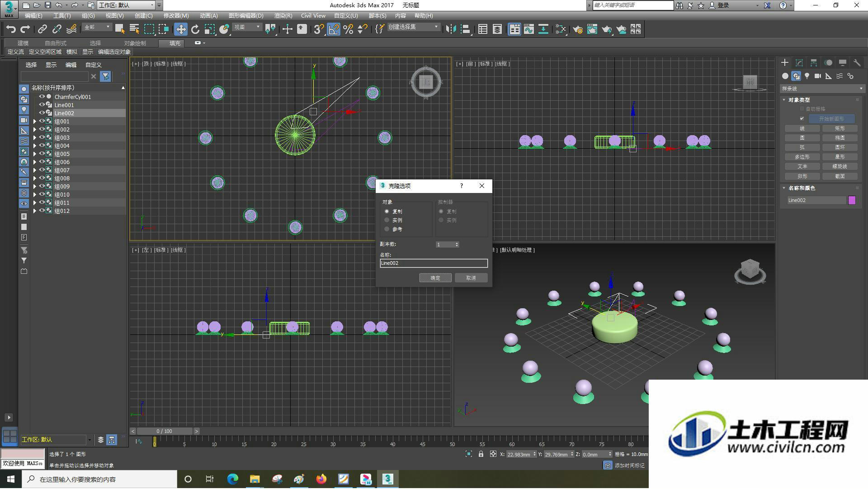Image resolution: width=868 pixels, height=489 pixels.
Task: Open the 样条线 shape type dropdown
Action: (822, 89)
